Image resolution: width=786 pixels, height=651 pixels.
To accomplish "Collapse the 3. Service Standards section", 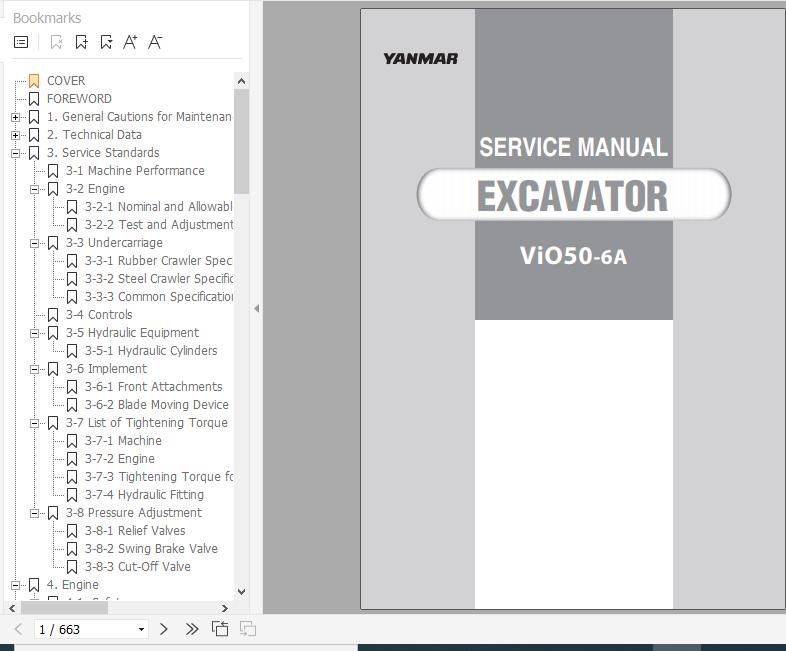I will coord(15,153).
